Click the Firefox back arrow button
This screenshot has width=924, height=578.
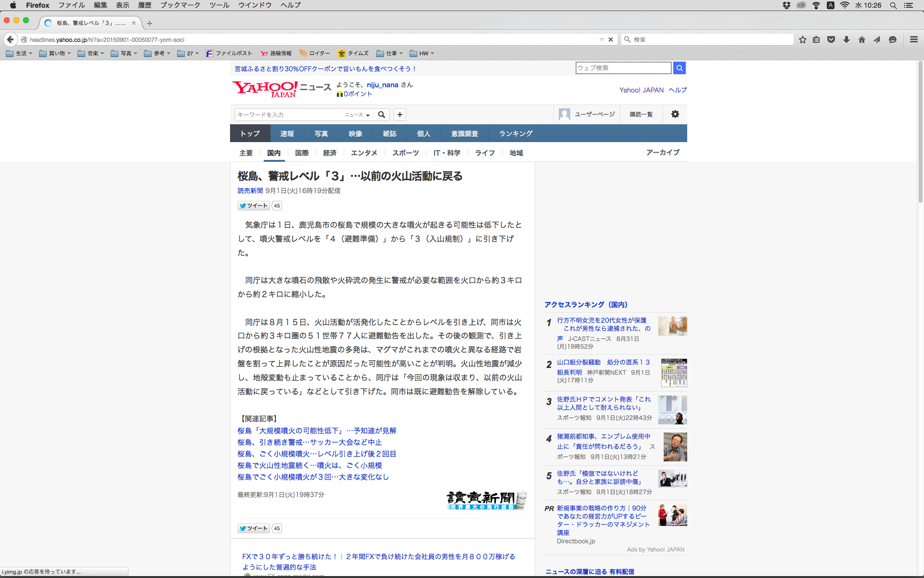(10, 39)
